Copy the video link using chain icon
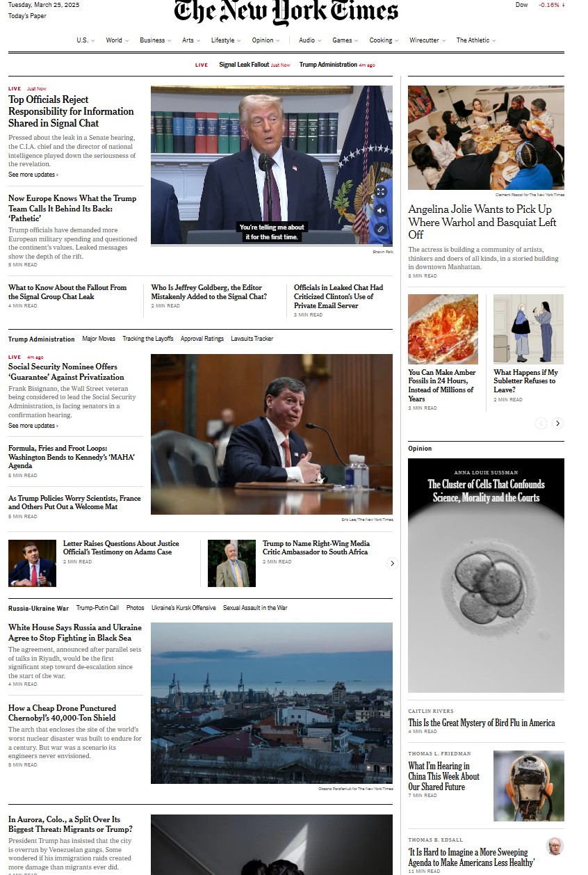Screen dimensions: 588x875 (381, 229)
